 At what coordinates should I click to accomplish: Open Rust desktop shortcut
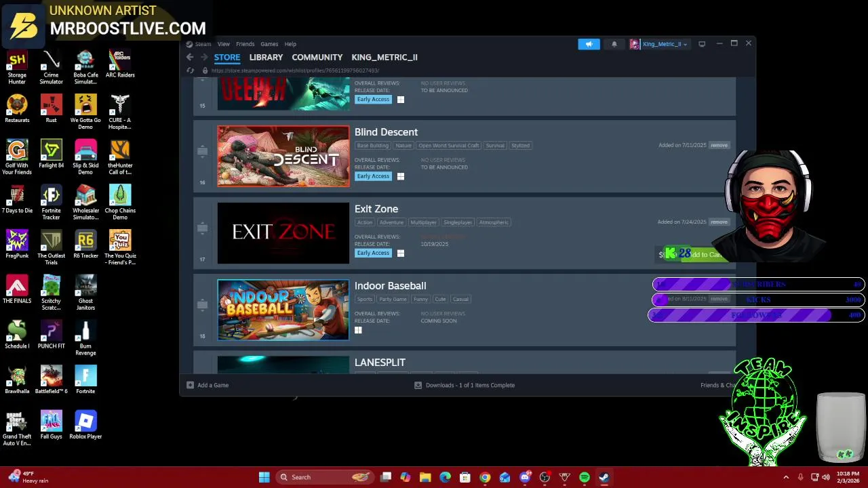click(51, 109)
